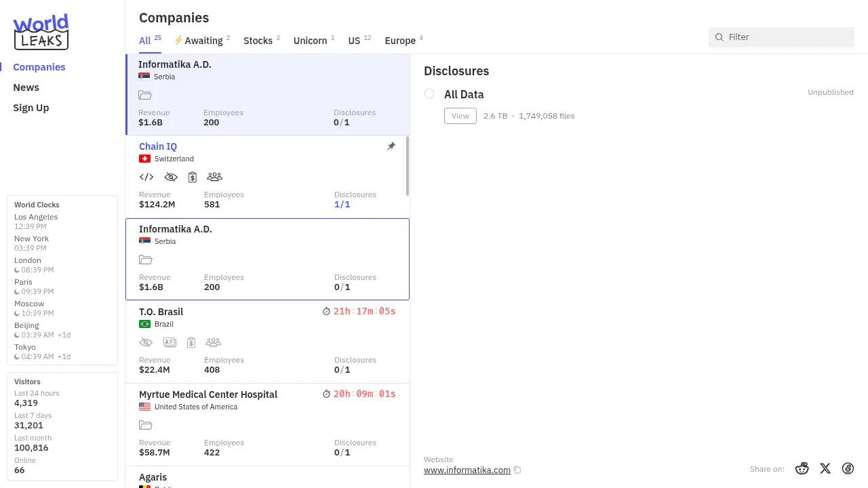
Task: Click the financial document icon under Chain IQ
Action: point(193,177)
